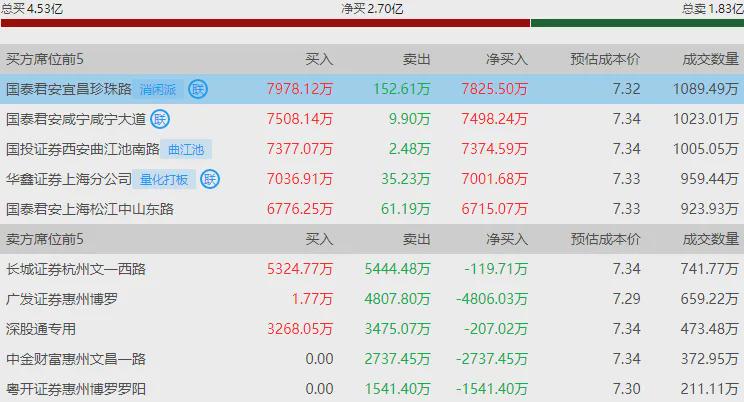Click buy value 7508.14万

coord(299,119)
